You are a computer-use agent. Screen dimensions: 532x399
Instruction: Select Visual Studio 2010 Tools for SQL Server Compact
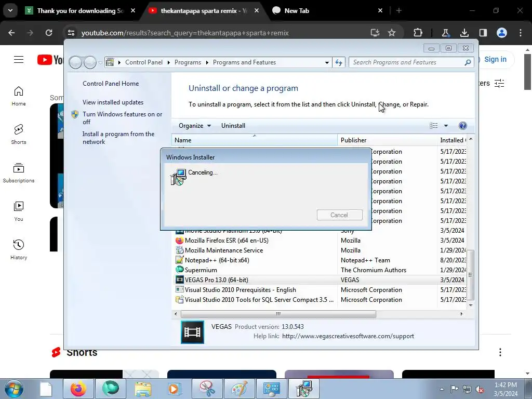[321, 299]
